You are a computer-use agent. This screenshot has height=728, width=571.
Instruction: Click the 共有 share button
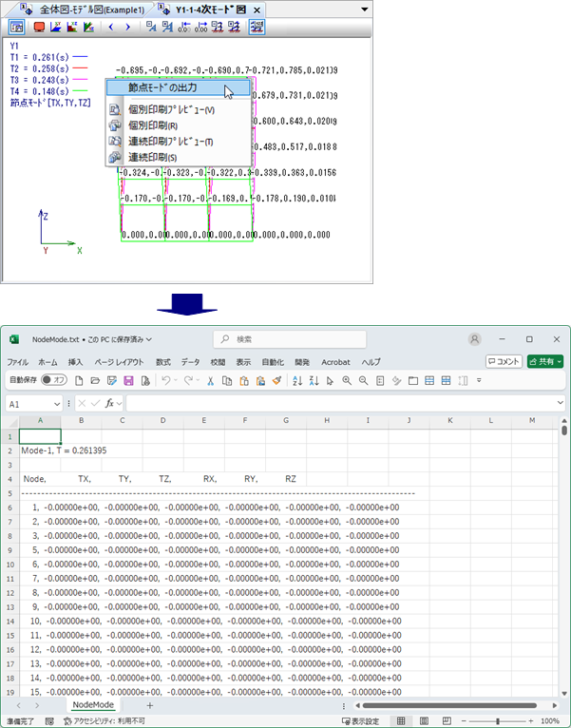(x=545, y=361)
